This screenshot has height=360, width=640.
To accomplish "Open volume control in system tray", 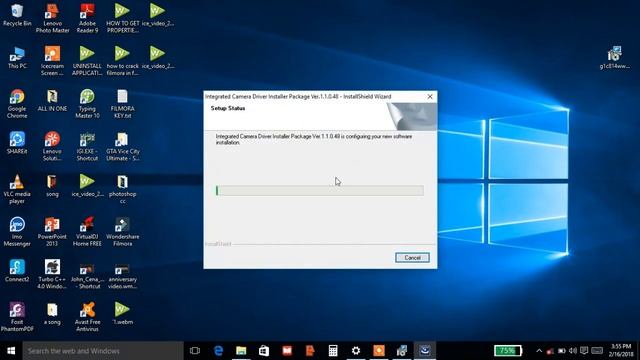I will pos(573,351).
